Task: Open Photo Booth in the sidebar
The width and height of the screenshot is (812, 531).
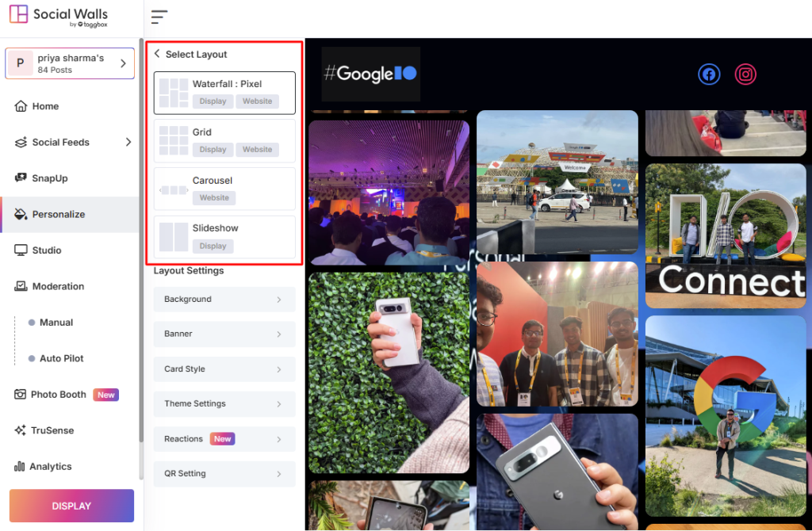Action: (59, 395)
